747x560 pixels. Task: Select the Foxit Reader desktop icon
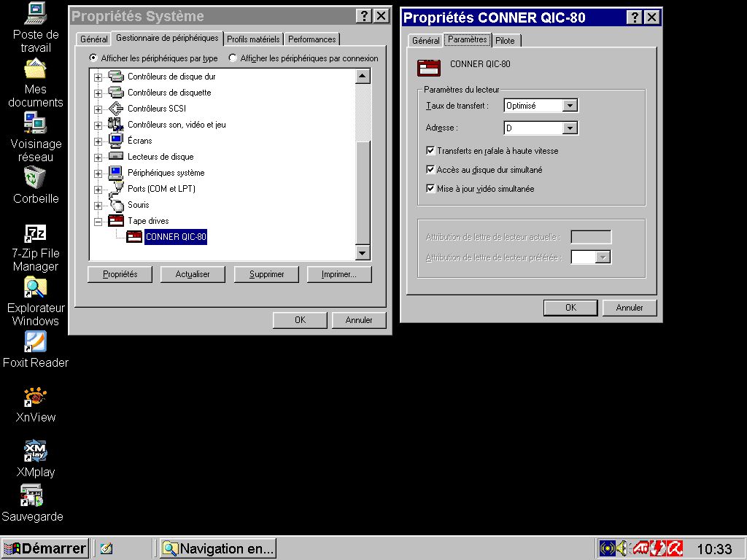[36, 341]
